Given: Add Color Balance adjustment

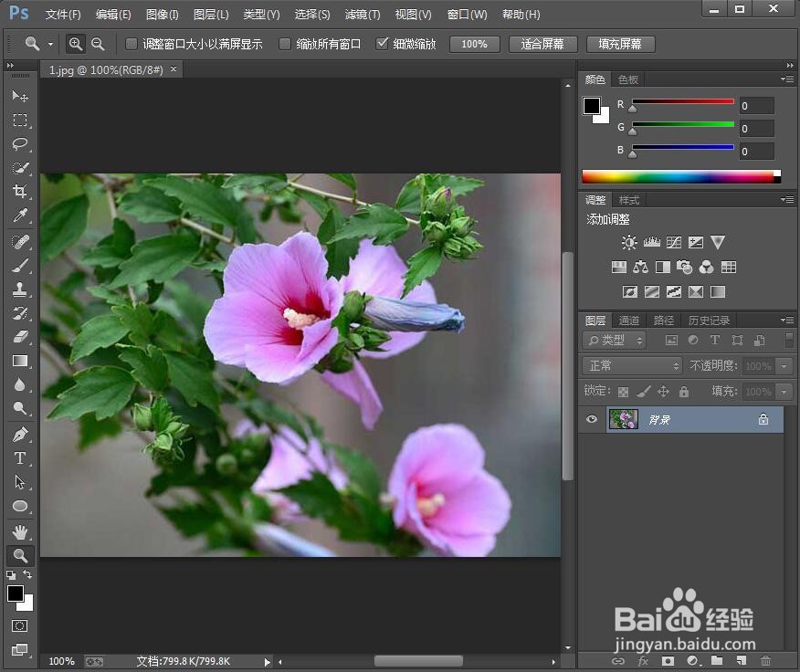Looking at the screenshot, I should (x=640, y=267).
